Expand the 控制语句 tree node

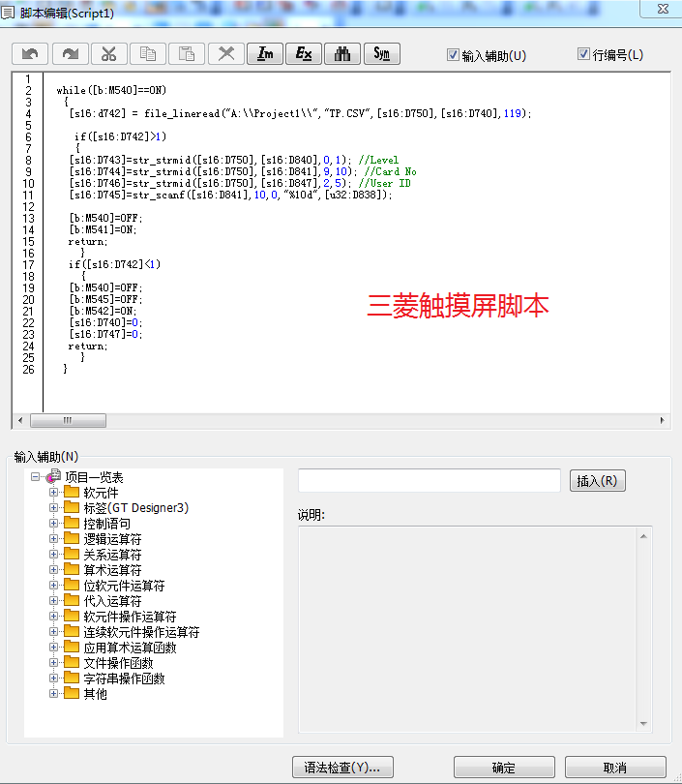(54, 524)
